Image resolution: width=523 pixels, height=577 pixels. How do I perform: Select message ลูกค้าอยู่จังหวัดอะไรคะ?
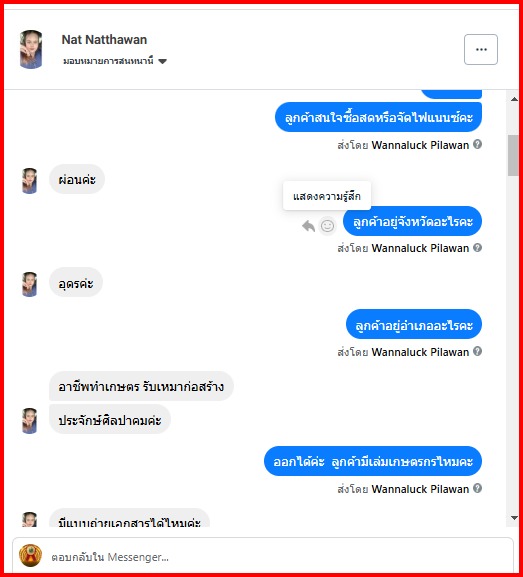412,221
